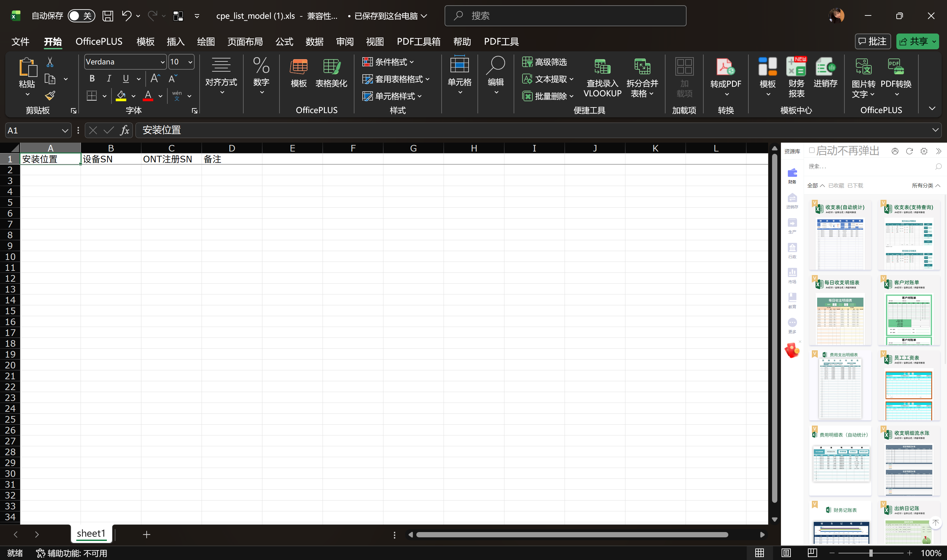Image resolution: width=947 pixels, height=560 pixels.
Task: Switch to the 插入 ribbon tab
Action: pos(176,41)
